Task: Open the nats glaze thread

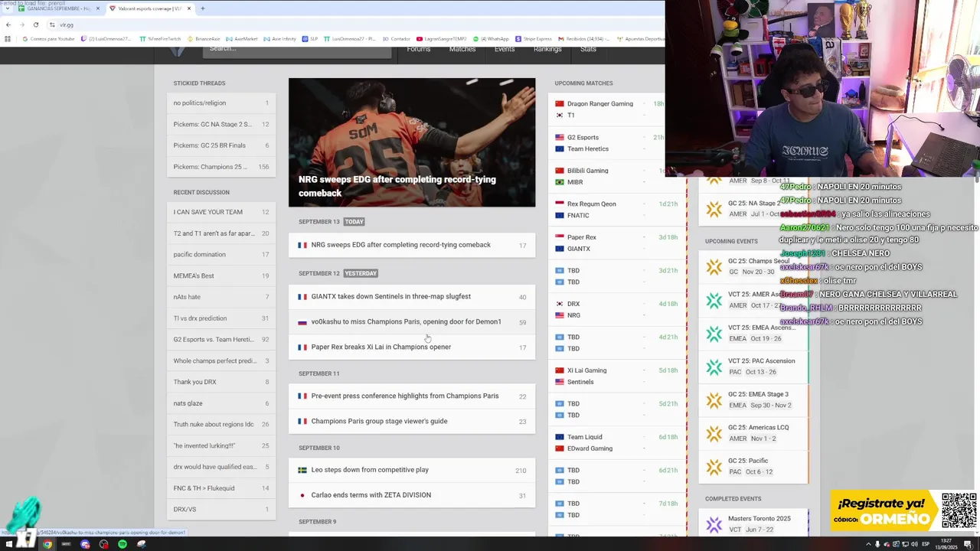Action: [x=221, y=403]
